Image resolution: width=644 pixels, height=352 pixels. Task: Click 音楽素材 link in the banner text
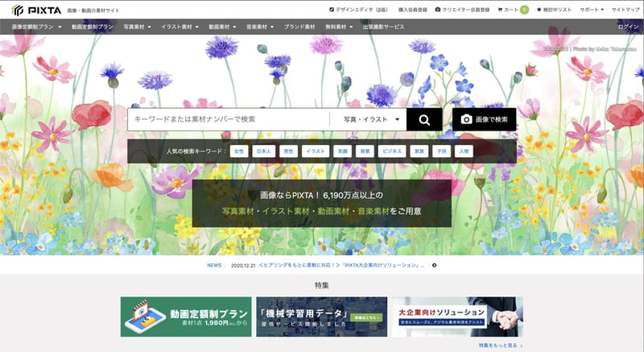[374, 211]
